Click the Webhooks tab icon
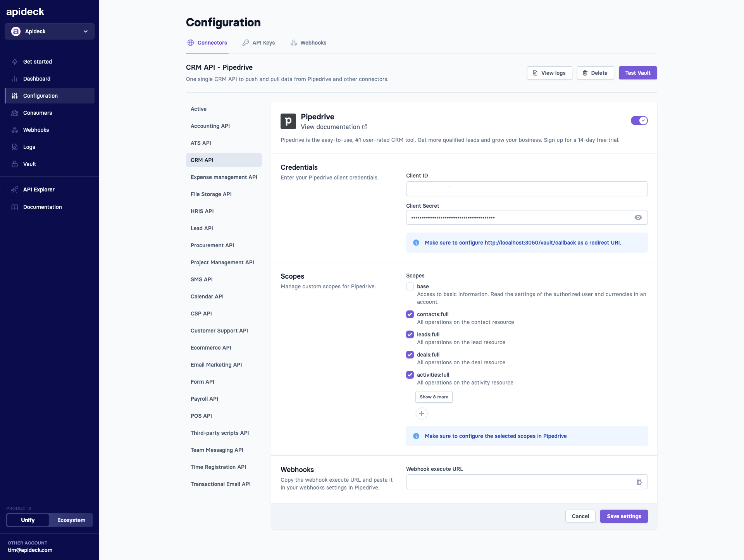 pyautogui.click(x=294, y=43)
